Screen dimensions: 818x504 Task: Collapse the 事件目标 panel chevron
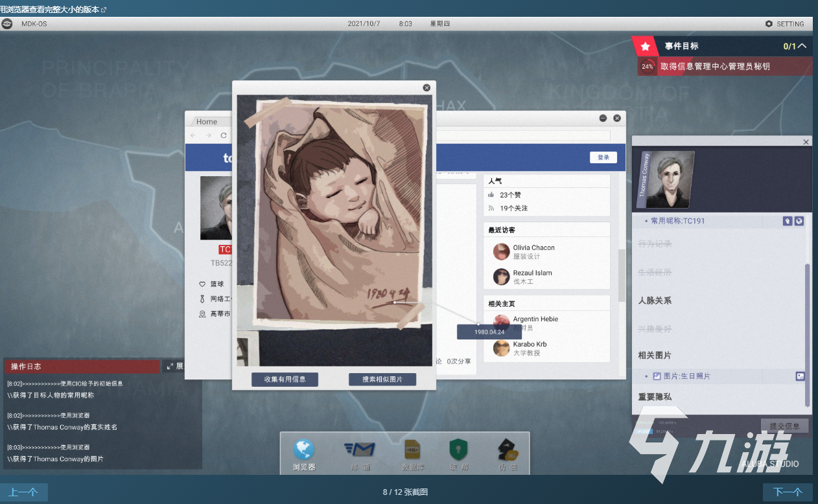coord(802,46)
